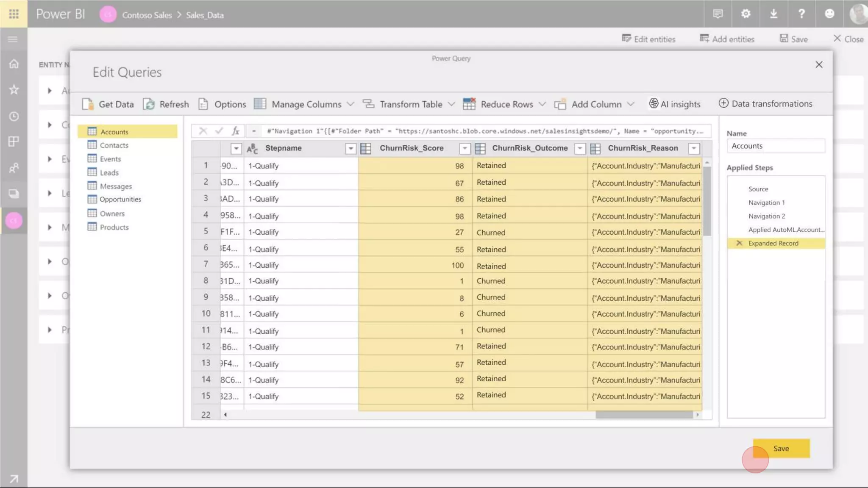This screenshot has width=868, height=488.
Task: Click the AI insights icon
Action: point(654,103)
